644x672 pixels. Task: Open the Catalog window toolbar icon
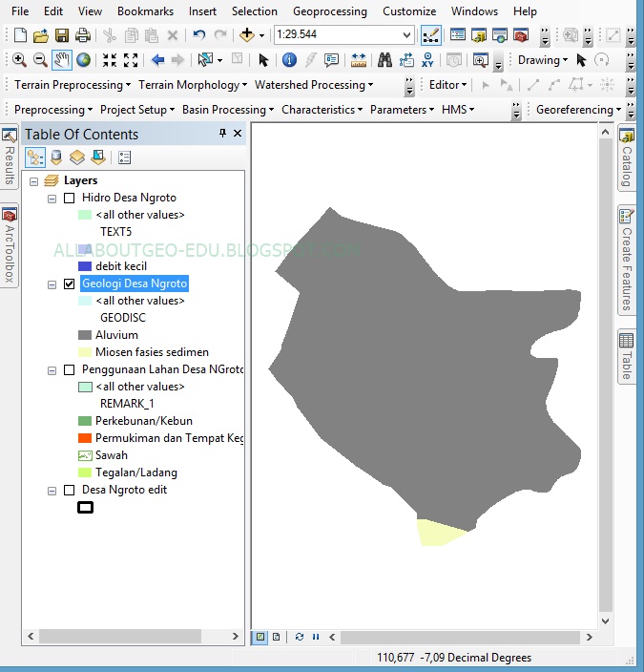(x=479, y=35)
